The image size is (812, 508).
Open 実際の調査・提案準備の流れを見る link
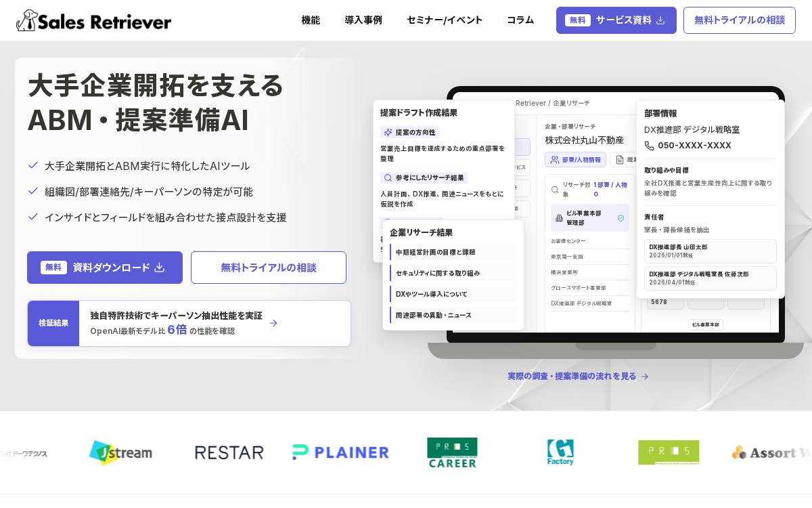(x=578, y=376)
